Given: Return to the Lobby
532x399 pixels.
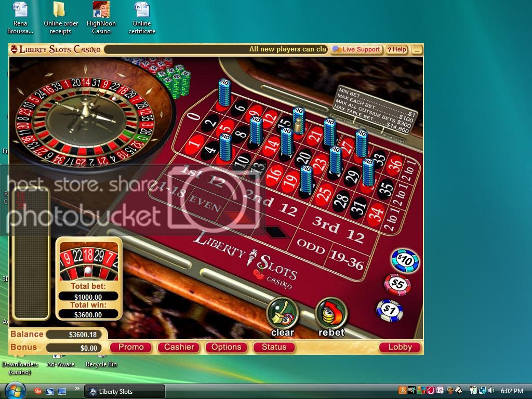Looking at the screenshot, I should click(x=400, y=347).
